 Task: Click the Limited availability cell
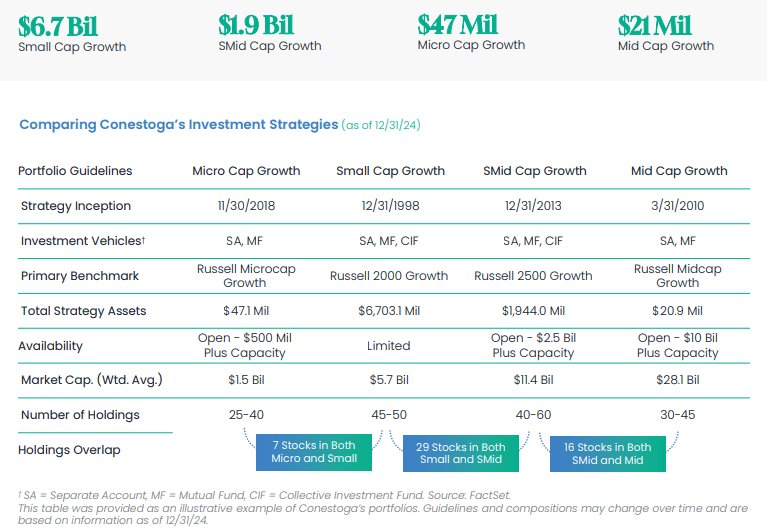tap(389, 346)
